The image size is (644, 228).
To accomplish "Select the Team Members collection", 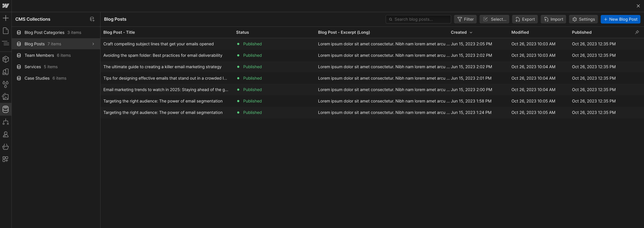I will (x=39, y=55).
